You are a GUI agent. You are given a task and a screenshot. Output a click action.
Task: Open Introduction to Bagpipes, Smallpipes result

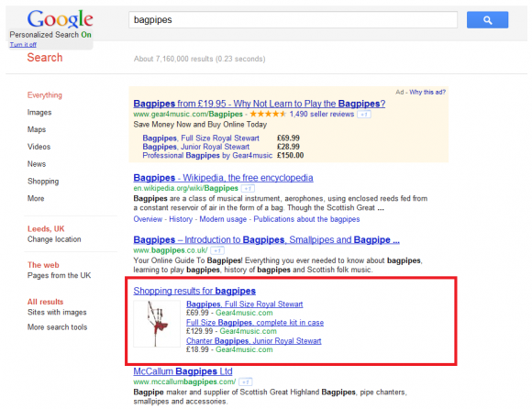(266, 240)
